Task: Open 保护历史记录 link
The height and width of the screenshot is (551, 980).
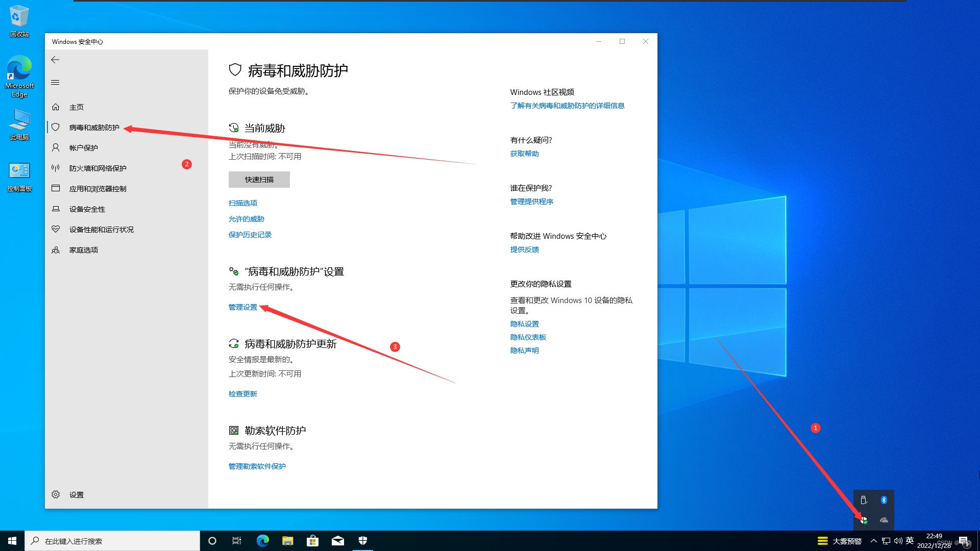Action: (x=250, y=235)
